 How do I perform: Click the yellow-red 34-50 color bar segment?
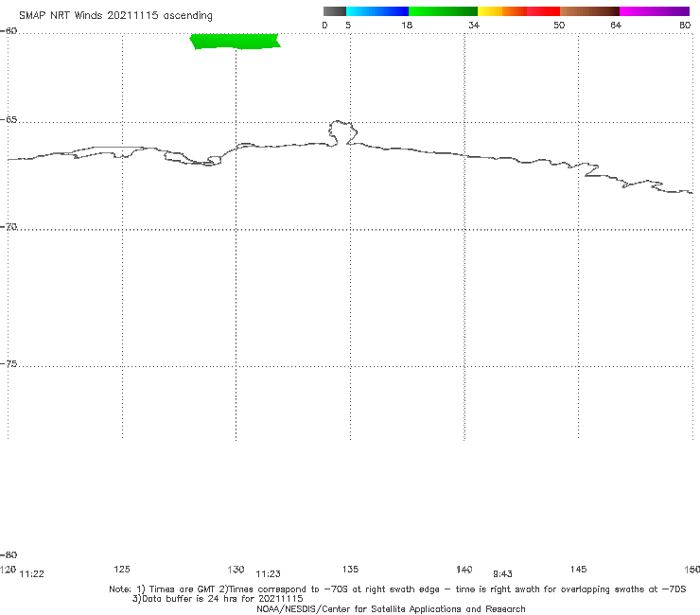pyautogui.click(x=518, y=11)
